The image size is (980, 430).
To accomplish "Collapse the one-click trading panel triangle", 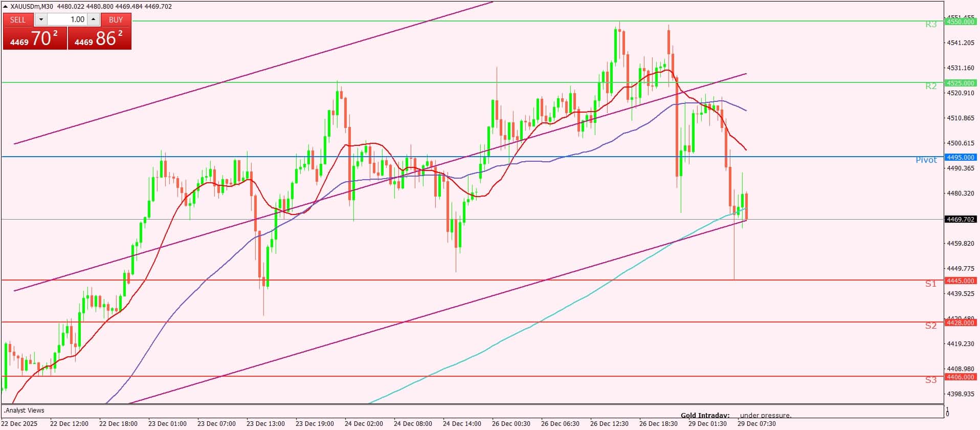I will coord(6,7).
